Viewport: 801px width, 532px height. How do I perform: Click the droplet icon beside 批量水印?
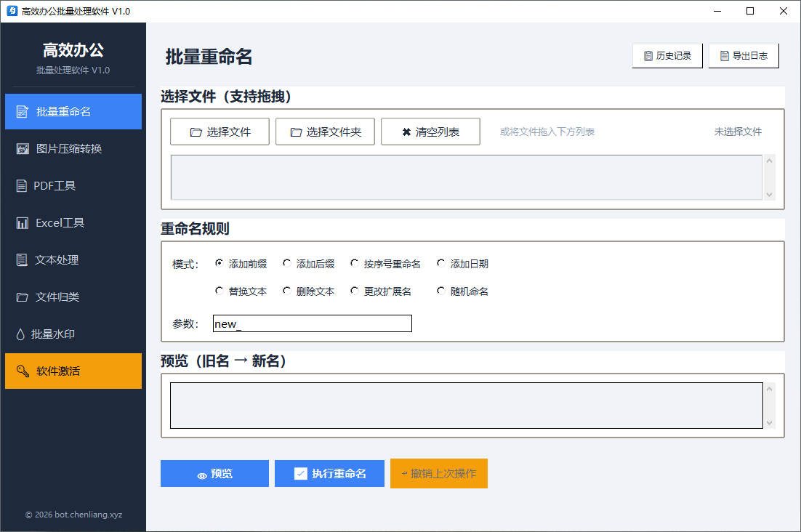(20, 334)
